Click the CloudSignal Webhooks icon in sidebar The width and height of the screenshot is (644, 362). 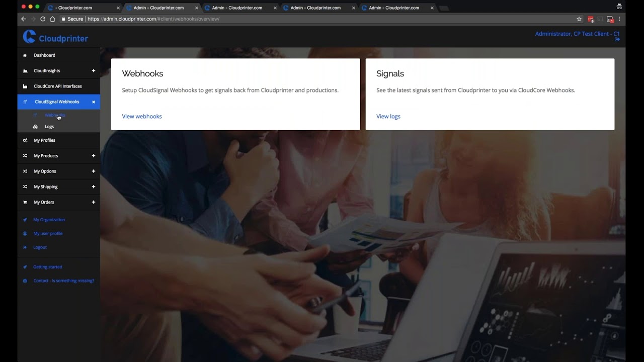pyautogui.click(x=25, y=102)
